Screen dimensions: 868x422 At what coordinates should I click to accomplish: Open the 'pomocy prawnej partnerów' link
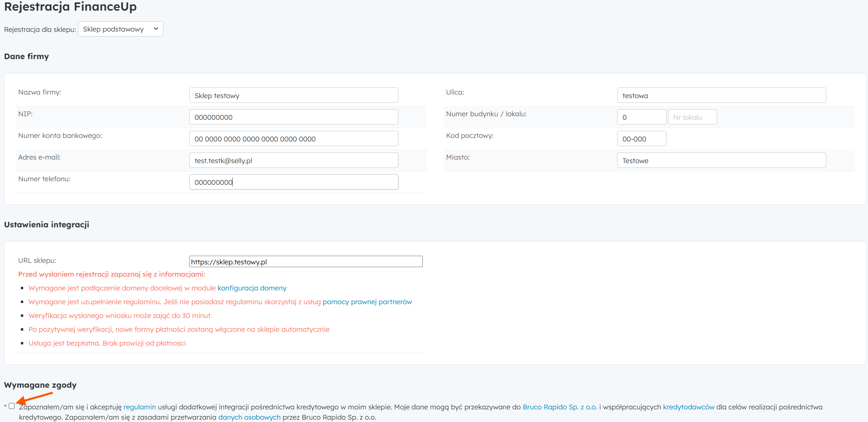tap(367, 302)
